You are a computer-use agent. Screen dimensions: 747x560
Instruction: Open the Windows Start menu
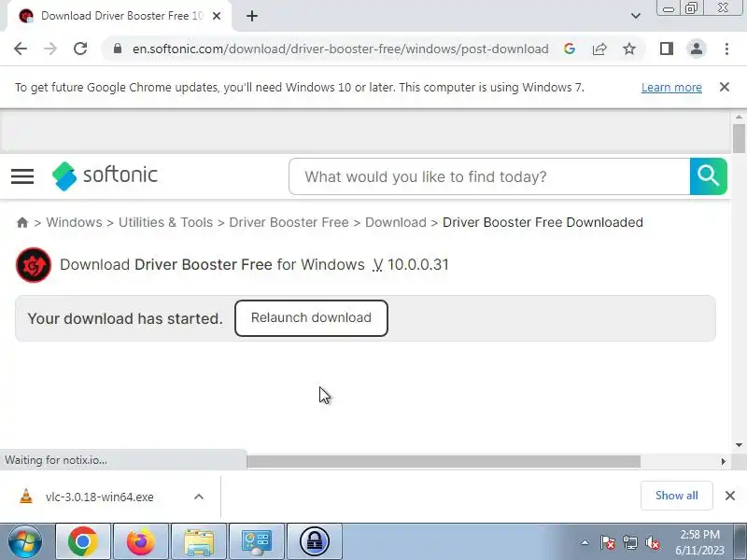[25, 541]
